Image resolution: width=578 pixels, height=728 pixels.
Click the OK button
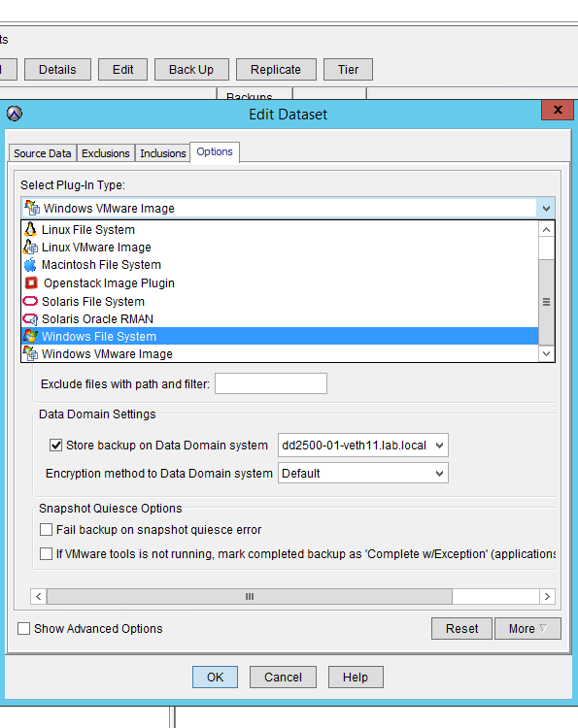tap(215, 678)
